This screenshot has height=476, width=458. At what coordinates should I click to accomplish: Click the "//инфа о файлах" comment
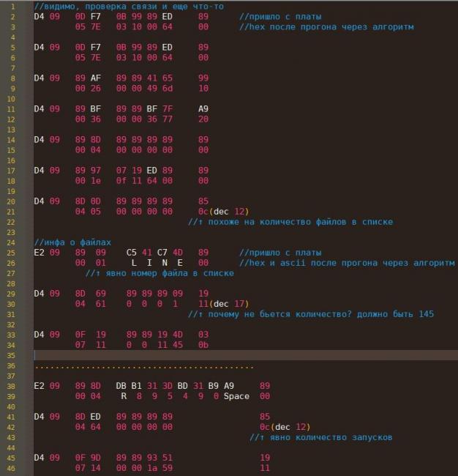click(73, 242)
